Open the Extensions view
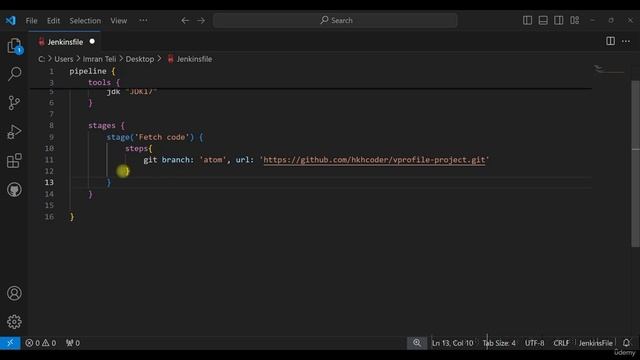Viewport: 640px width, 360px height. tap(14, 161)
